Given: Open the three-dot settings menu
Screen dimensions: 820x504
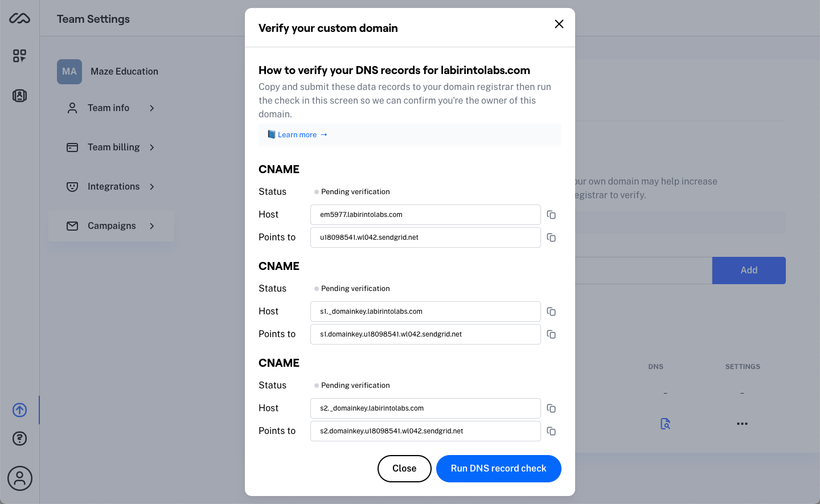Looking at the screenshot, I should (x=741, y=424).
